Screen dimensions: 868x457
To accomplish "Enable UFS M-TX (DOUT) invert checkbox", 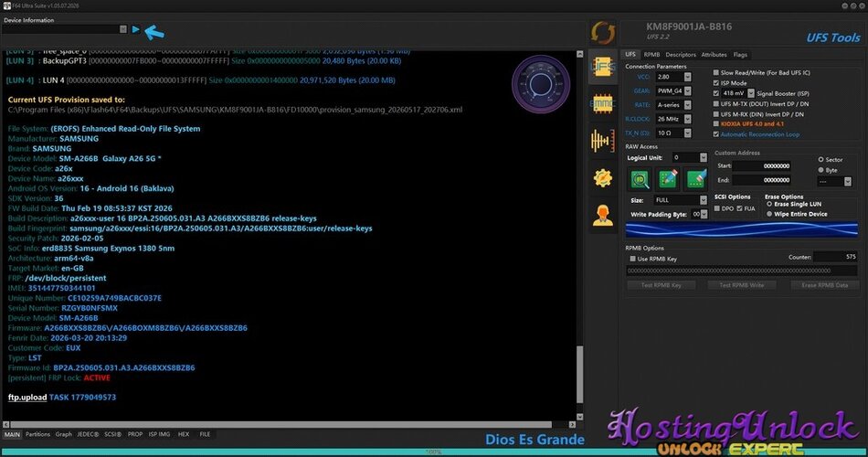I will (x=715, y=103).
